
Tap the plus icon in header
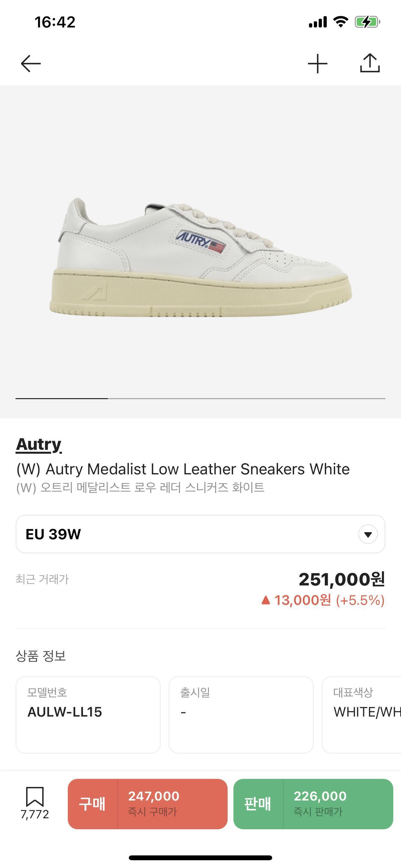[317, 63]
